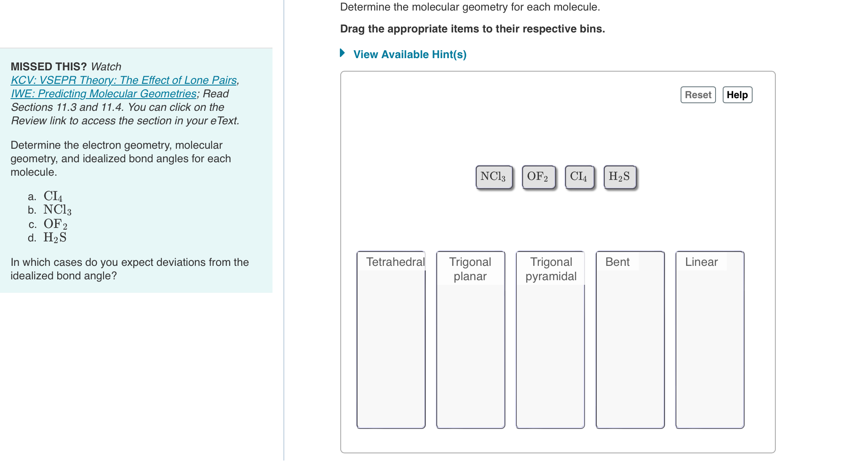Viewport: 868px width, 474px height.
Task: Open the Help button
Action: 737,95
